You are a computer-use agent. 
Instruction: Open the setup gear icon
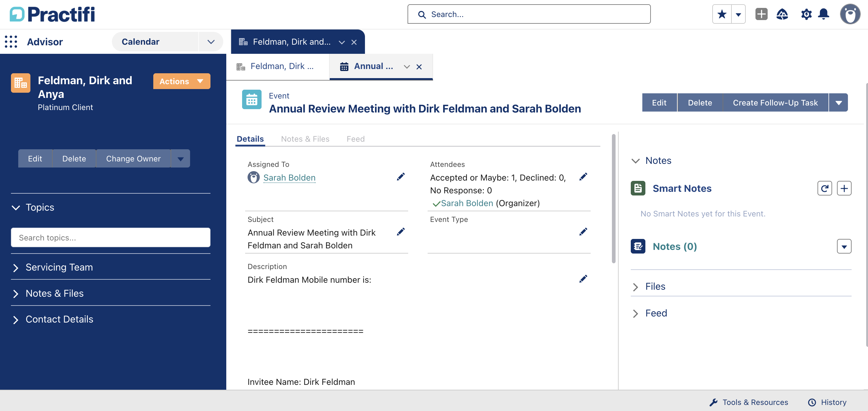(806, 14)
